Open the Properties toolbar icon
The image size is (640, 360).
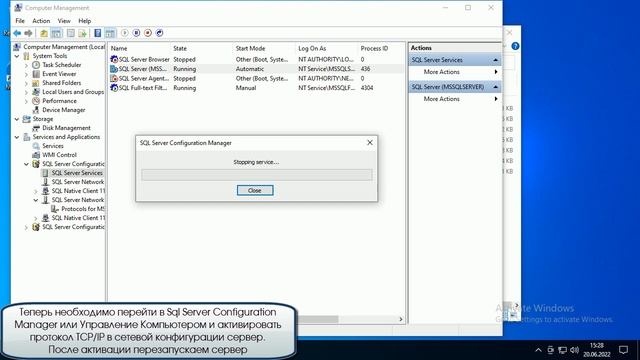pos(71,33)
